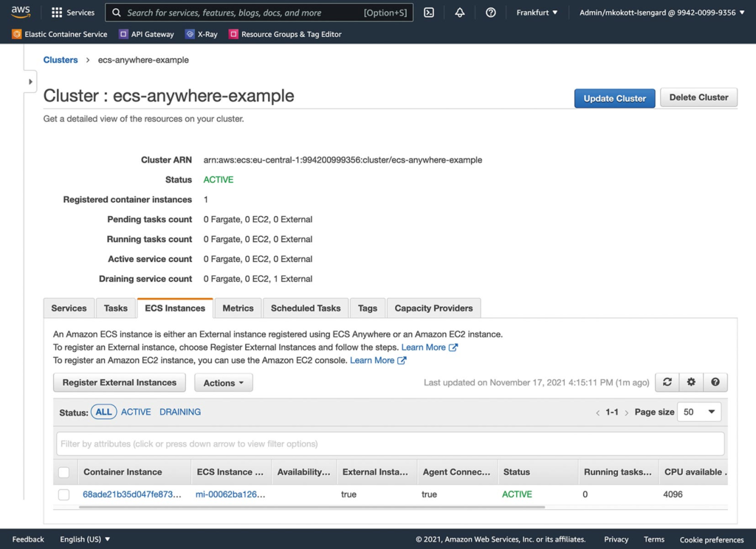
Task: Select the ECS Instances tab
Action: coord(175,308)
